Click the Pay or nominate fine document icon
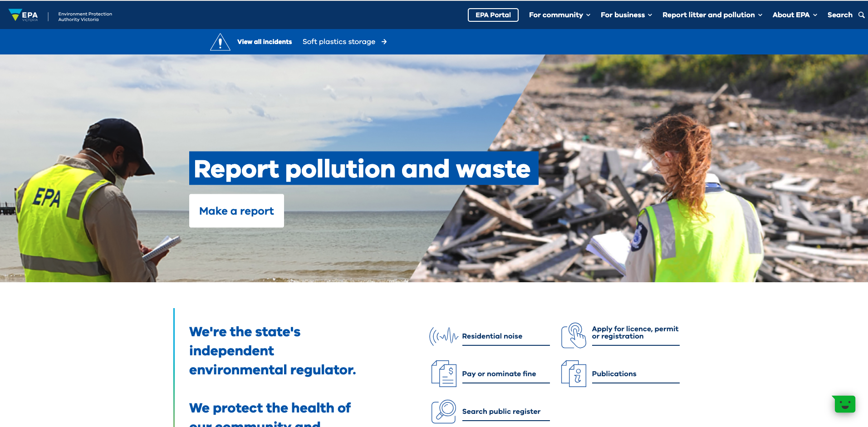 tap(443, 373)
